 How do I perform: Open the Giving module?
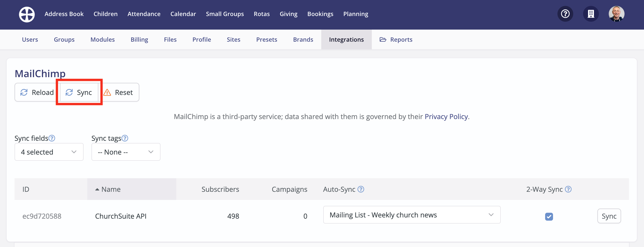click(288, 14)
